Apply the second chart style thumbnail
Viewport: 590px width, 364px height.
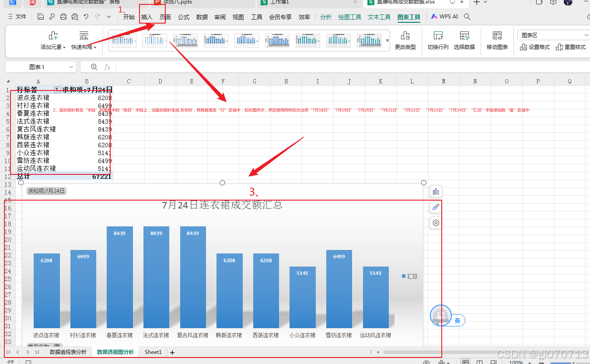tap(155, 41)
